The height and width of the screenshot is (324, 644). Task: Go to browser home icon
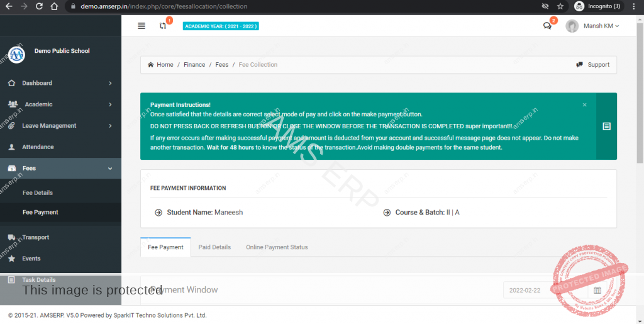pos(54,6)
